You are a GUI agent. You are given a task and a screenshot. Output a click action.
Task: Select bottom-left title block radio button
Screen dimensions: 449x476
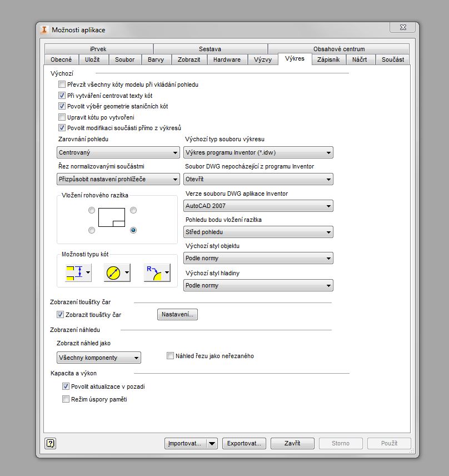[92, 230]
